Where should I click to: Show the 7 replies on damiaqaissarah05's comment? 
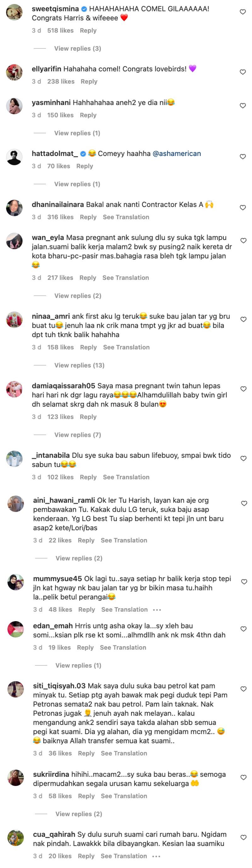tap(78, 435)
